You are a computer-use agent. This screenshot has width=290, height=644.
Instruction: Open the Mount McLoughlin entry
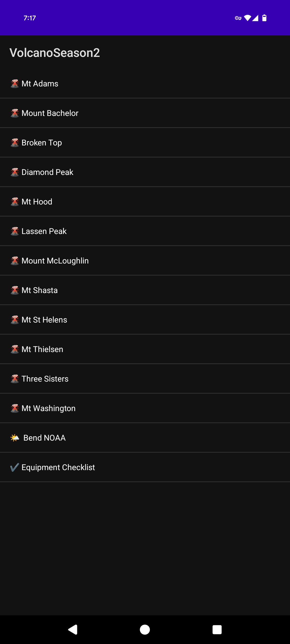tap(55, 261)
